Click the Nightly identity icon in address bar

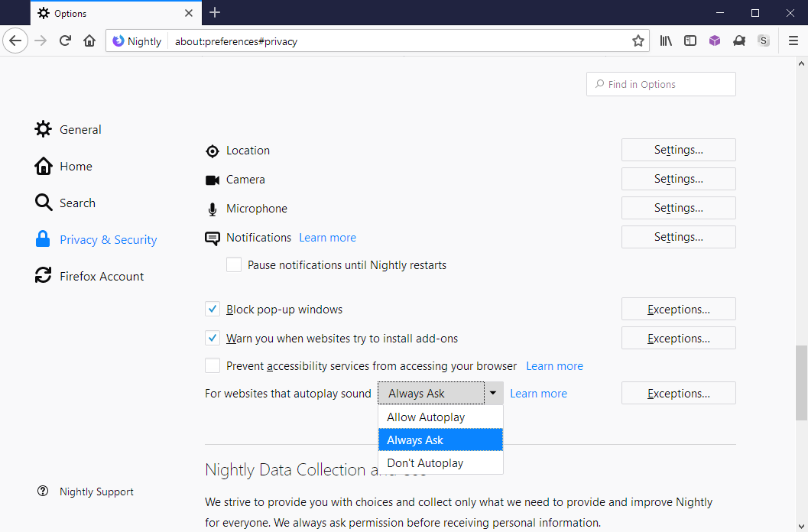(118, 41)
